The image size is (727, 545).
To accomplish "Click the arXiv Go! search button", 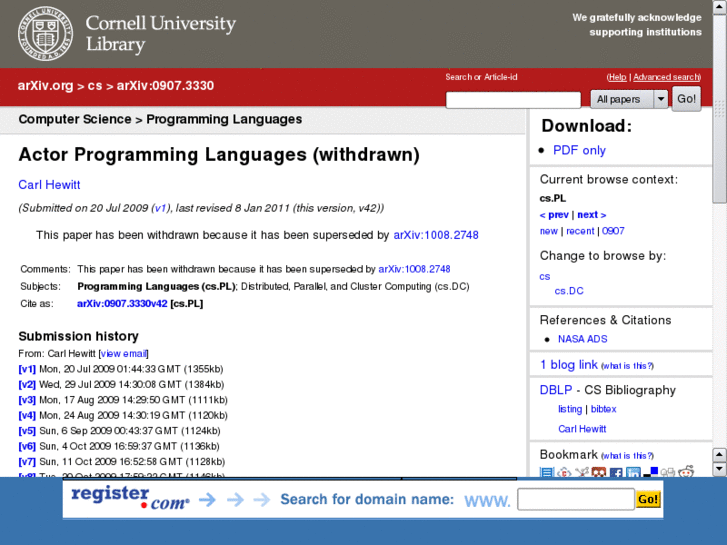I will point(686,99).
